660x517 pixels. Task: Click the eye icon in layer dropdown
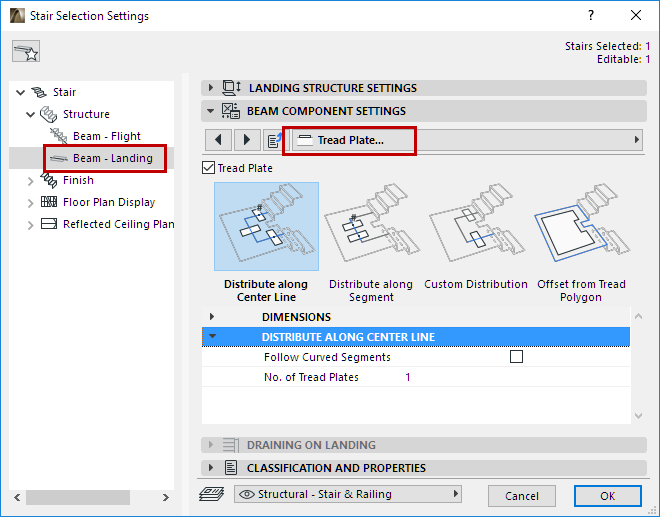246,494
